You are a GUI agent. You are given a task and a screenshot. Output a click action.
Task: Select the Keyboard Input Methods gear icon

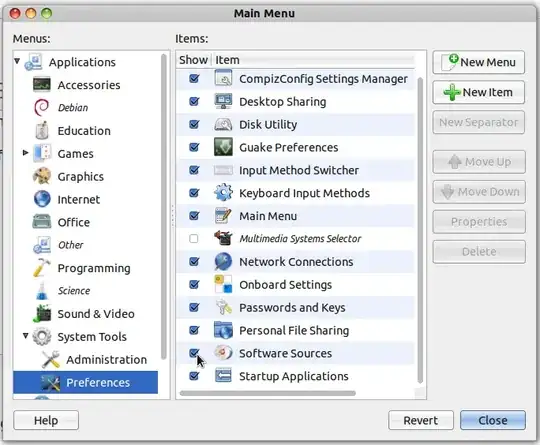click(x=223, y=193)
